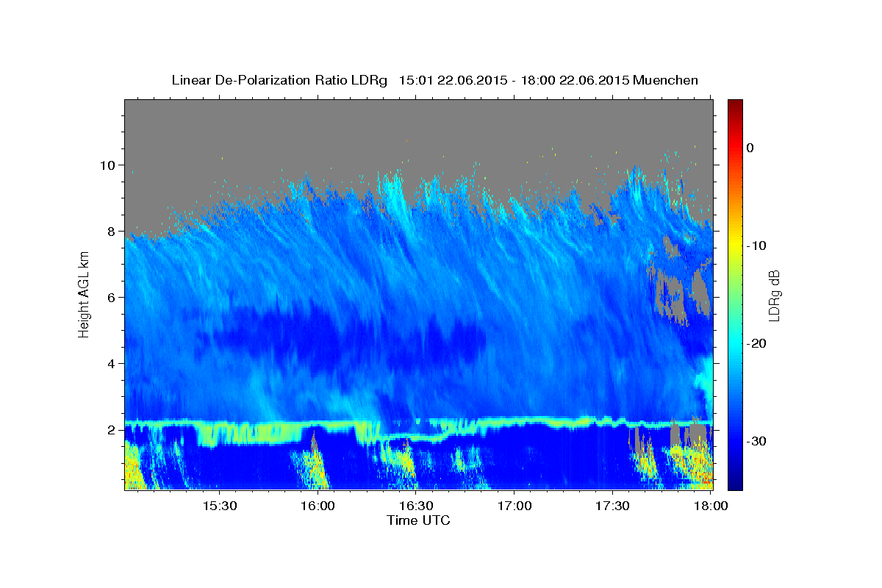Click the 17:30 time tick label
This screenshot has width=882, height=588.
613,506
